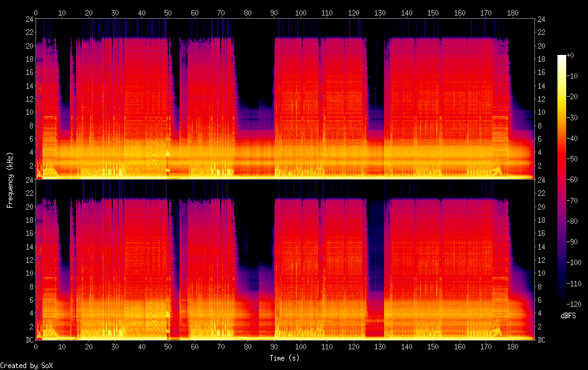Click "100" on the bottom time axis

coord(301,347)
